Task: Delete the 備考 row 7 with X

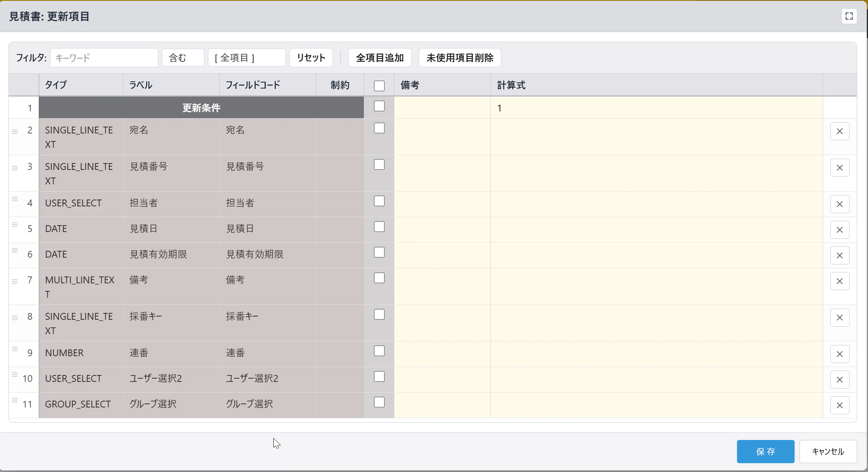Action: [x=840, y=281]
